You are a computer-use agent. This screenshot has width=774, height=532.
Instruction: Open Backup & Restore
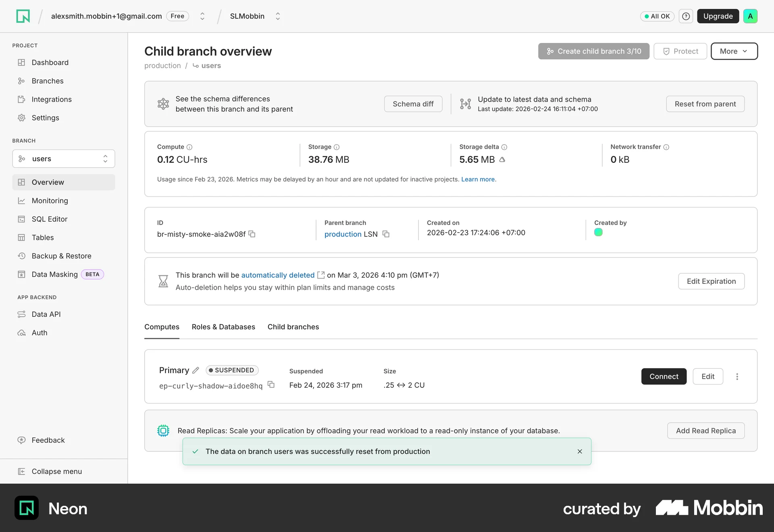[x=64, y=256]
